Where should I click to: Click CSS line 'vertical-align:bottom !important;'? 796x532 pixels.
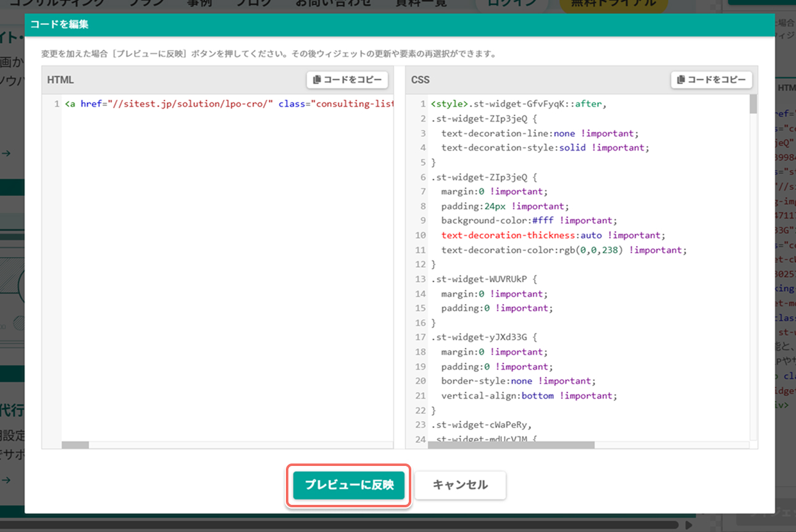click(x=529, y=396)
